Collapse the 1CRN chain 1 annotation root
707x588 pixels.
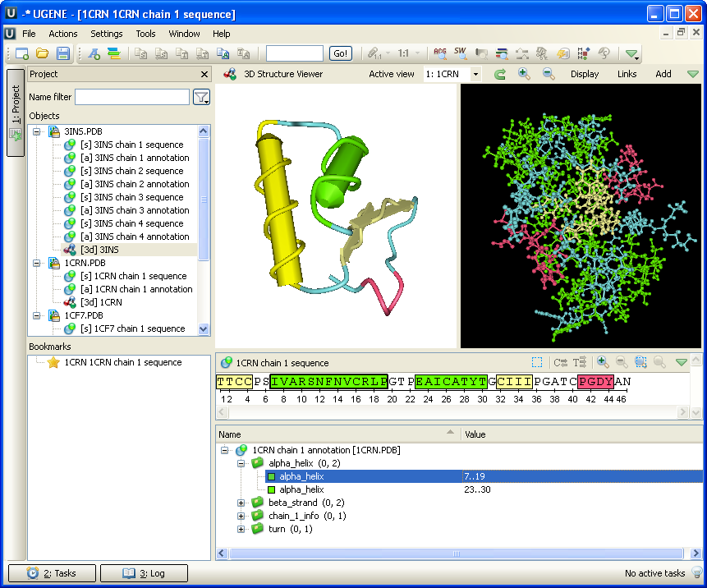click(224, 450)
